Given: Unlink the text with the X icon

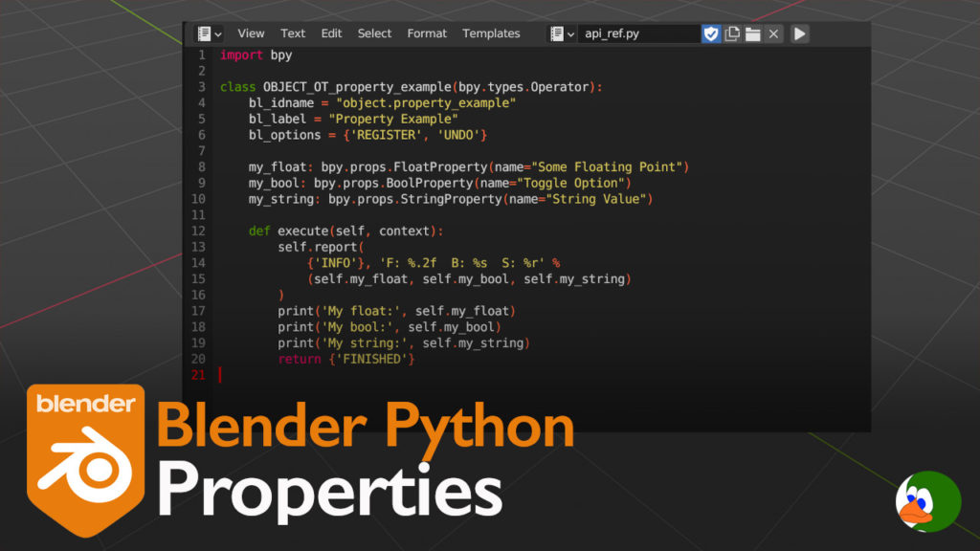Looking at the screenshot, I should pos(774,33).
